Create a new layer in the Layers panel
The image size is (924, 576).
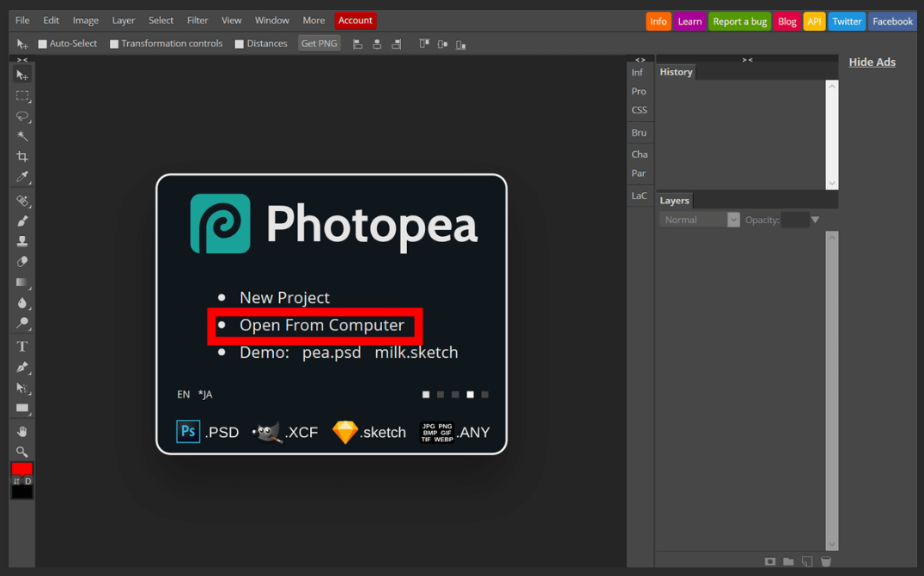[x=807, y=561]
